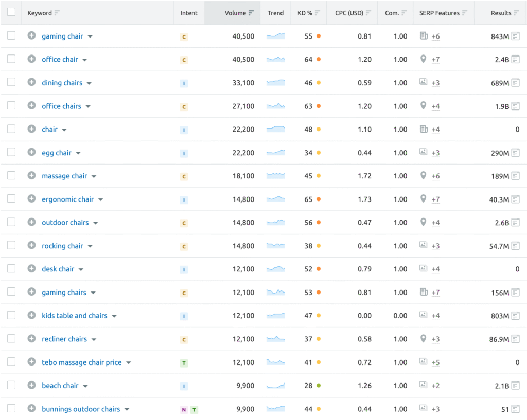Click the trend sparkline for desk chair
527x420 pixels.
click(x=275, y=269)
